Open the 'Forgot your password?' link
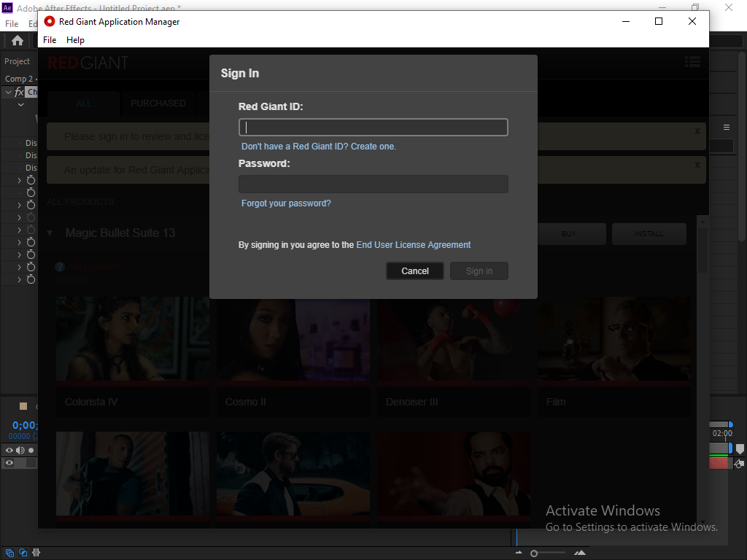This screenshot has width=747, height=560. point(286,203)
